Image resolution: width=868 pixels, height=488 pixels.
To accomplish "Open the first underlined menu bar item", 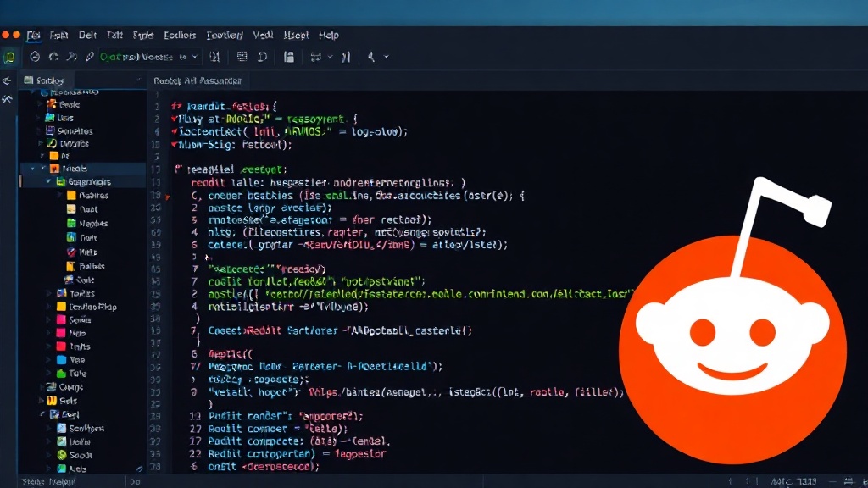I will [34, 36].
